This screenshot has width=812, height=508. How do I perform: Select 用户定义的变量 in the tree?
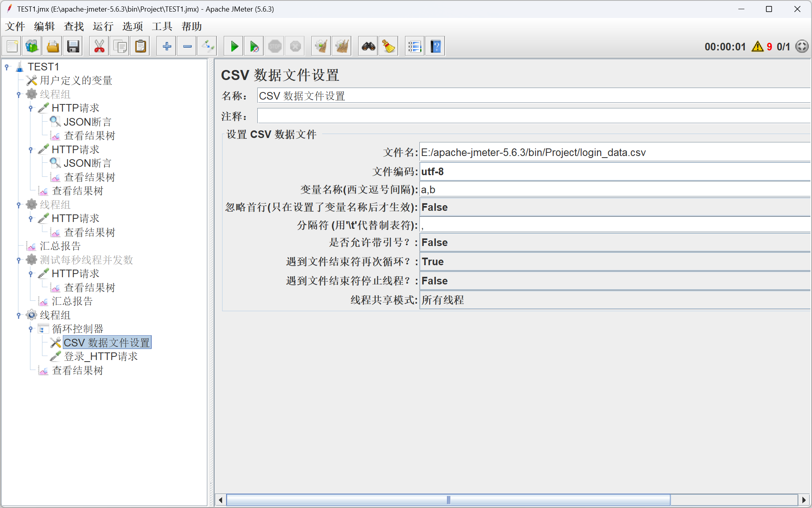[x=76, y=80]
